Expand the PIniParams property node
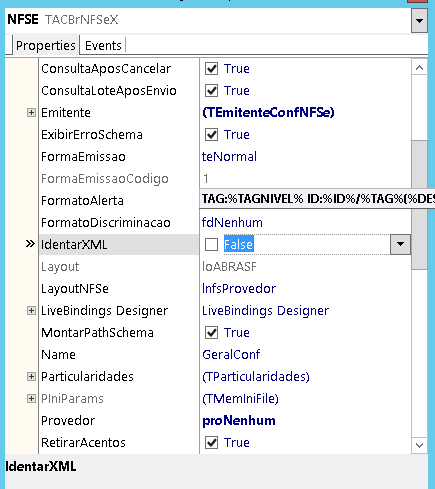This screenshot has width=435, height=489. tap(31, 399)
